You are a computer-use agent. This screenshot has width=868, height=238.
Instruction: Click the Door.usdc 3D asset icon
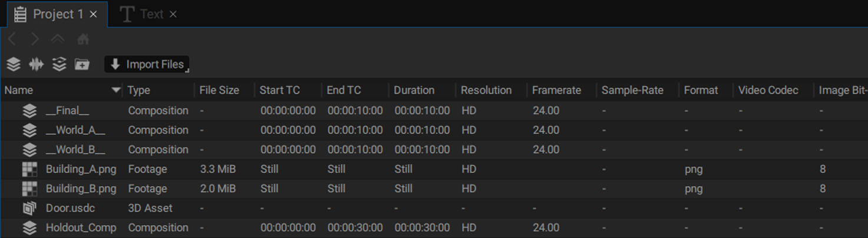pos(29,208)
